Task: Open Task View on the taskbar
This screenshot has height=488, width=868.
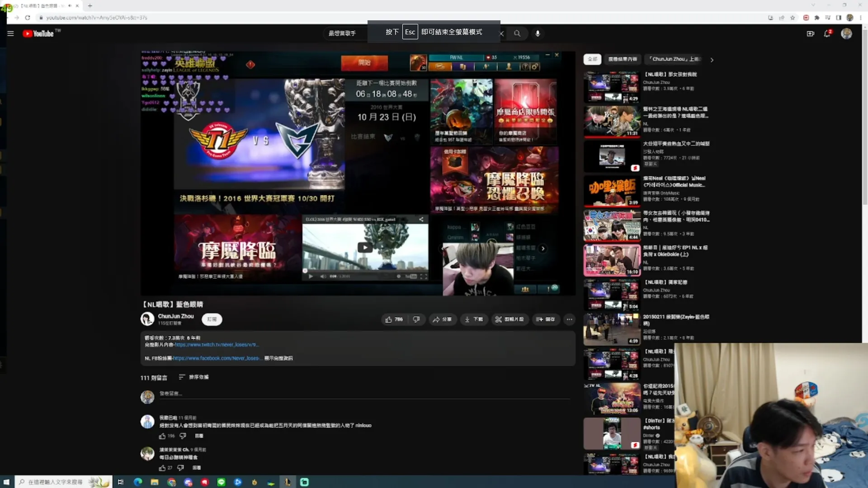Action: point(120,482)
